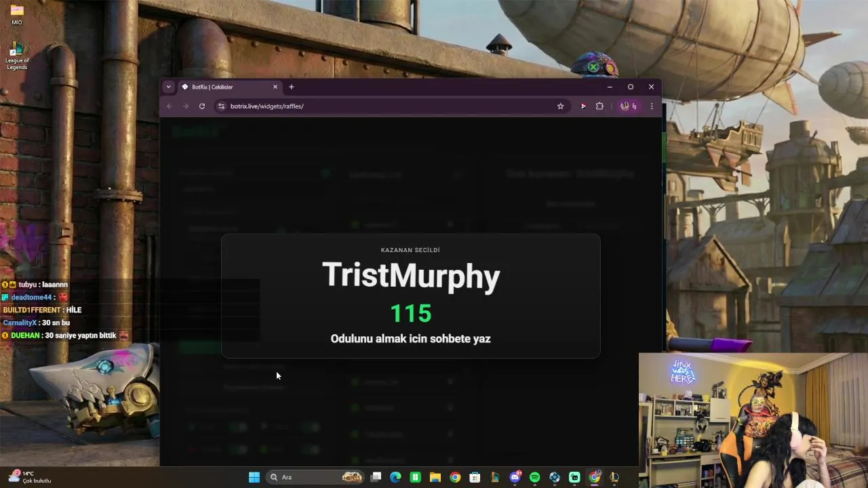Go back in browser history
The height and width of the screenshot is (488, 868).
170,106
